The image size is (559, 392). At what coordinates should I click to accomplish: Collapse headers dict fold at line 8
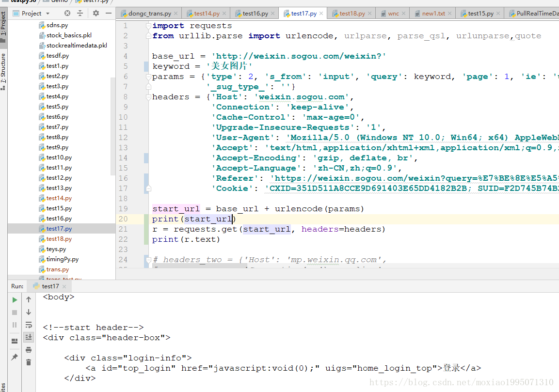click(x=148, y=97)
